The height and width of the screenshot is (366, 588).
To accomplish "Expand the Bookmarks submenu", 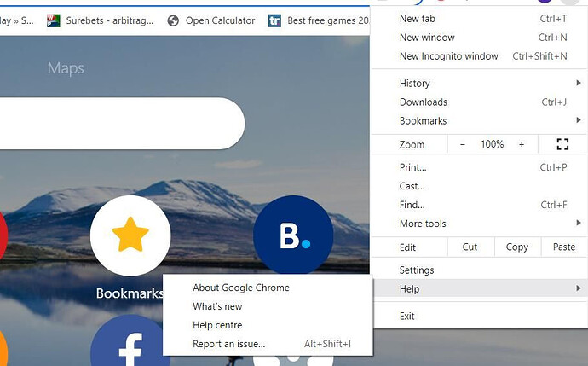I will point(479,120).
